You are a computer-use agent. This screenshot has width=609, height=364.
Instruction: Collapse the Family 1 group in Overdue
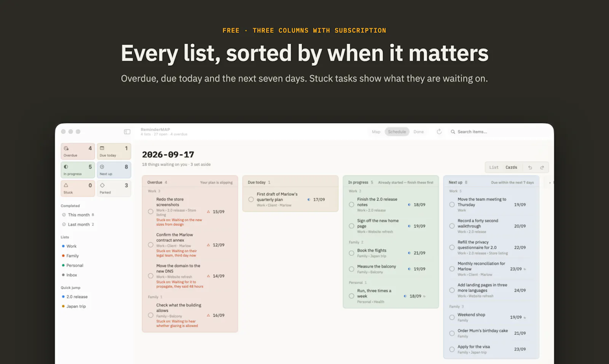(x=155, y=297)
